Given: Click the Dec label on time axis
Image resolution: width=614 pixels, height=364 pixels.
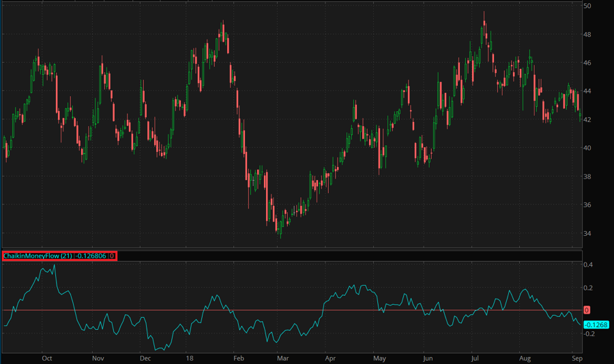Looking at the screenshot, I should 145,357.
